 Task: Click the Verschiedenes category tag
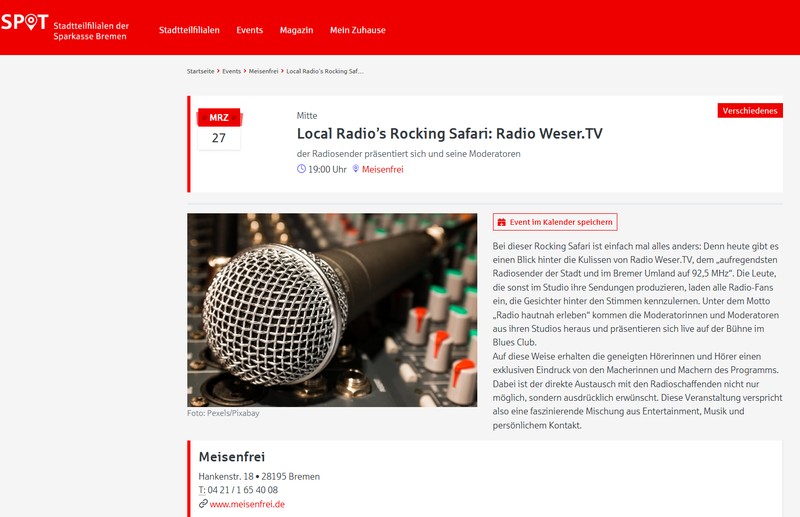coord(750,111)
